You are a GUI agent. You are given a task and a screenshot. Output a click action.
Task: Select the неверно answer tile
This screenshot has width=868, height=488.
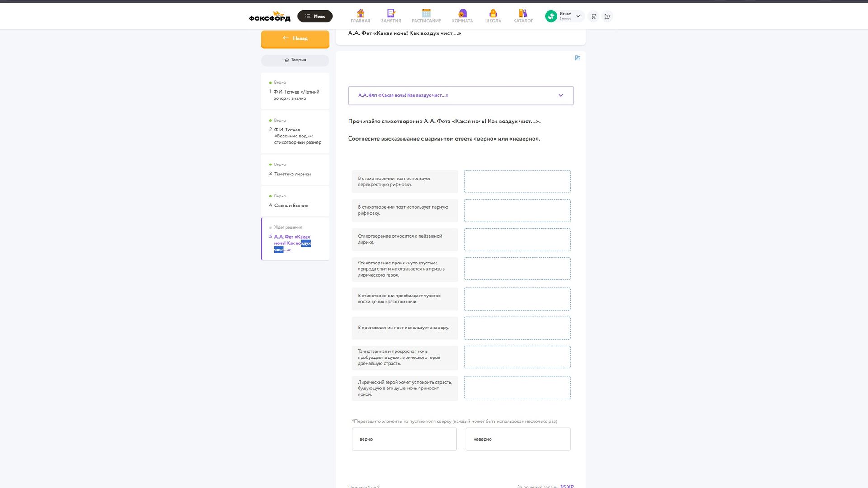[x=518, y=439]
